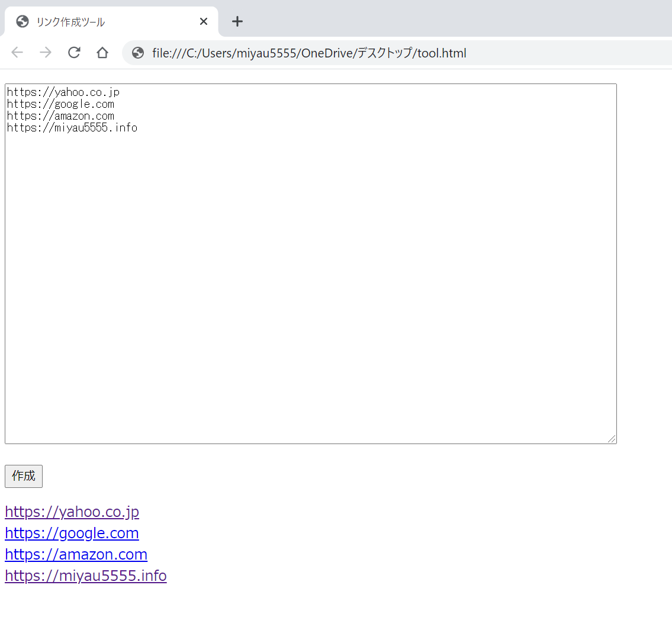Grab the textarea resize handle
This screenshot has width=672, height=617.
click(612, 439)
